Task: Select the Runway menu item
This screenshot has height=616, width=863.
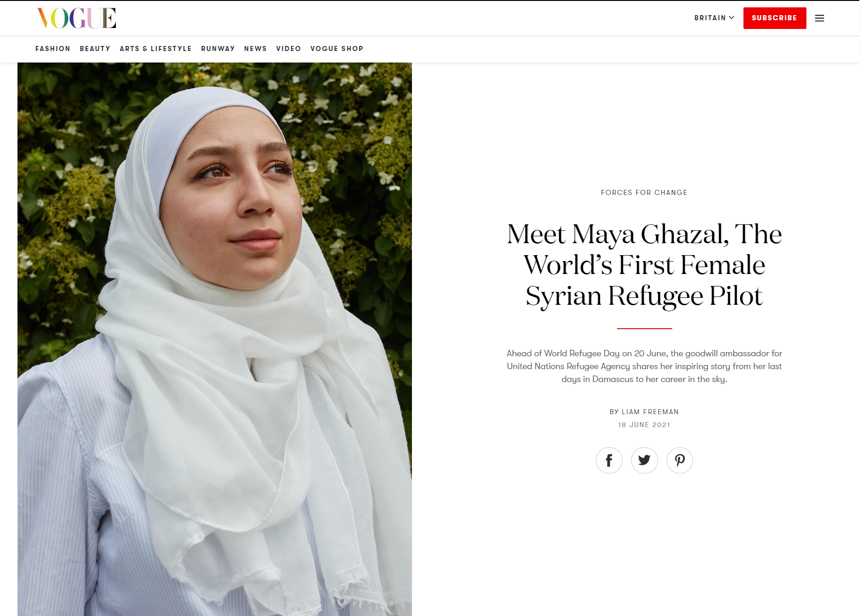Action: (218, 49)
